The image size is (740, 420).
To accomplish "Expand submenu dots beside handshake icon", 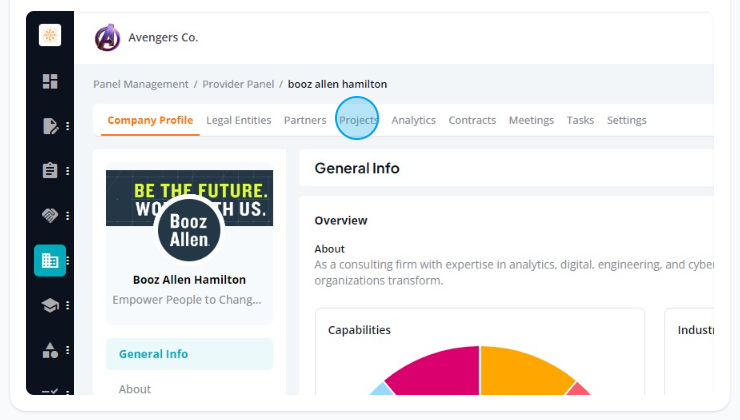I will click(67, 216).
